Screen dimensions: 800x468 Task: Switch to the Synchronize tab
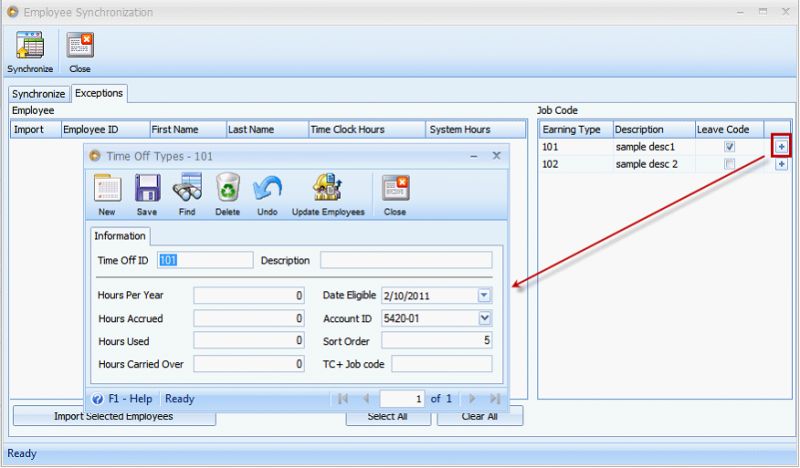coord(38,94)
